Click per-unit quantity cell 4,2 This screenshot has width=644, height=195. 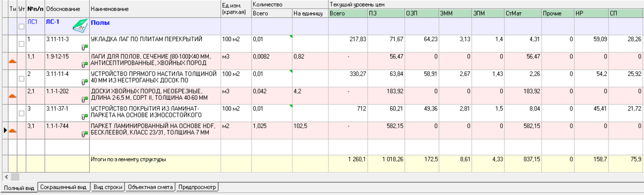click(310, 95)
